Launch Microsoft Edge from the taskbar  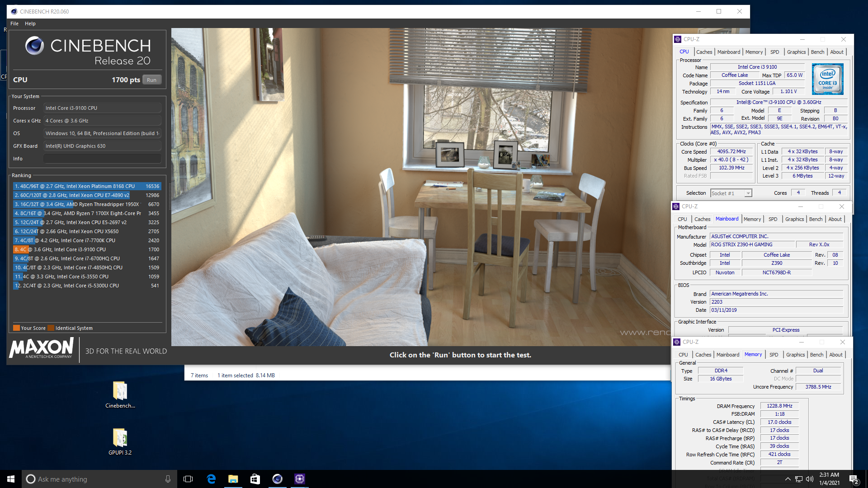coord(211,479)
